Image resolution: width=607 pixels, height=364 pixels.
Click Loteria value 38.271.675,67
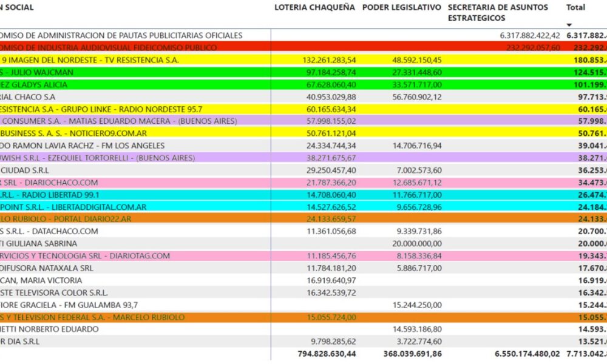point(331,158)
